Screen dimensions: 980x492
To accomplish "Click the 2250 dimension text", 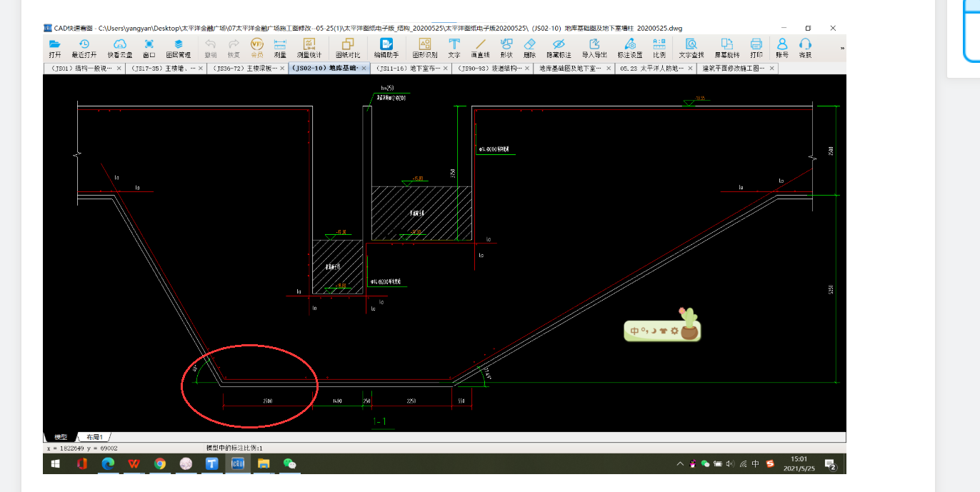I will (x=411, y=401).
